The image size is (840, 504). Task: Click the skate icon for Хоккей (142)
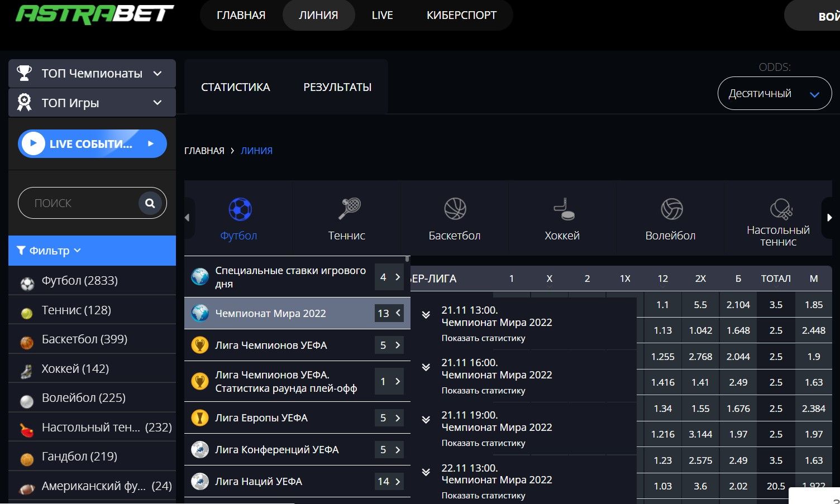pyautogui.click(x=26, y=371)
